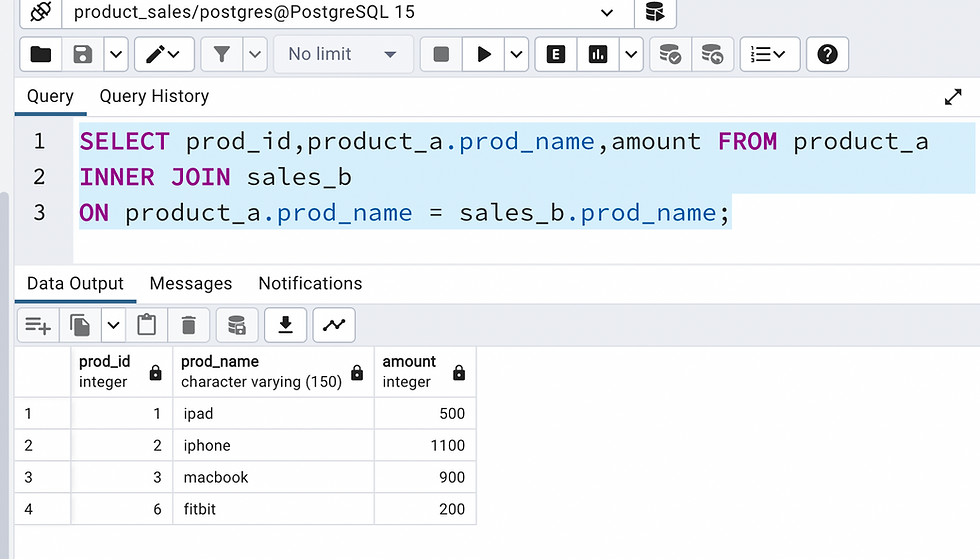Click the connection status icon
The image size is (980, 559).
pos(41,12)
